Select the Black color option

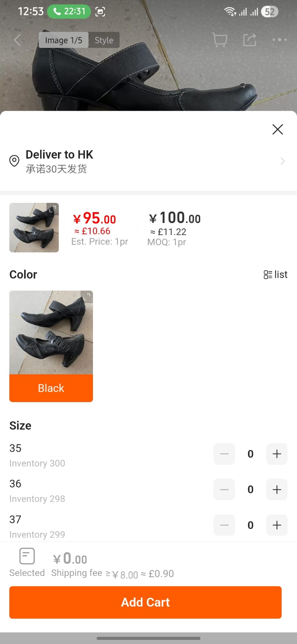tap(51, 388)
